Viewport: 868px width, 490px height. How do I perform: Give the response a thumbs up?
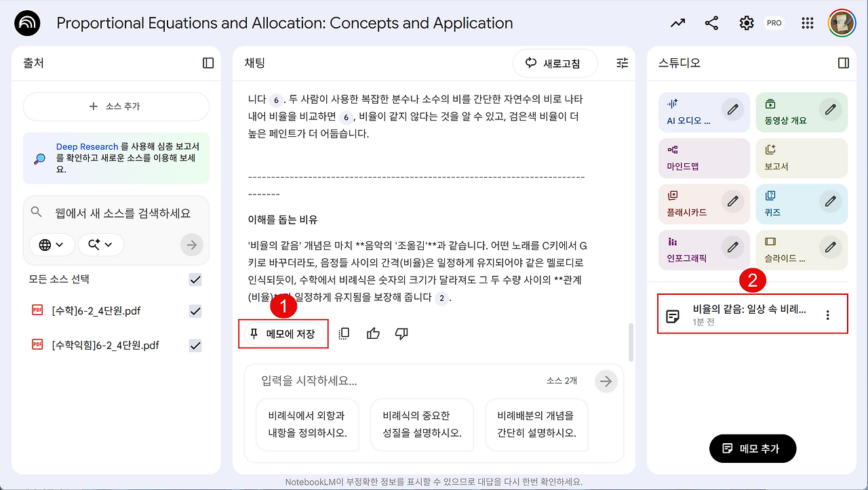coord(373,333)
